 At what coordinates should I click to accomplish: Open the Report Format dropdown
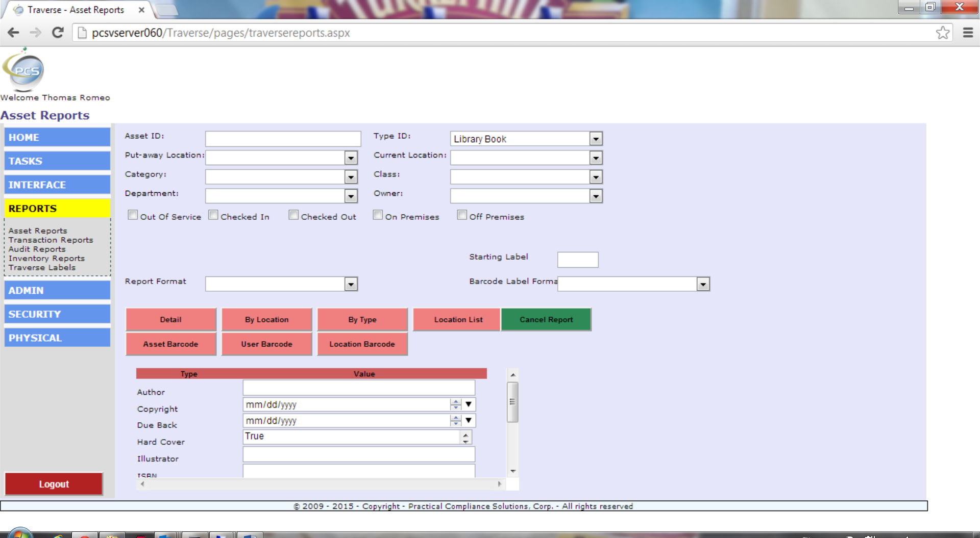pos(351,284)
